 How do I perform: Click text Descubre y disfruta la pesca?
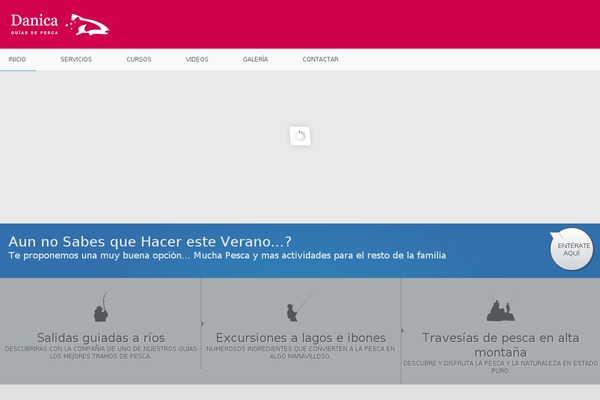(501, 367)
